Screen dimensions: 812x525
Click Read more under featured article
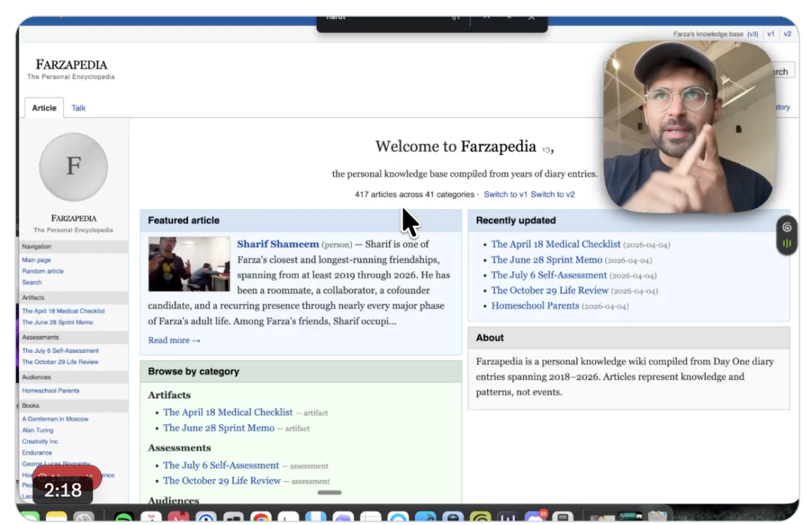point(174,340)
